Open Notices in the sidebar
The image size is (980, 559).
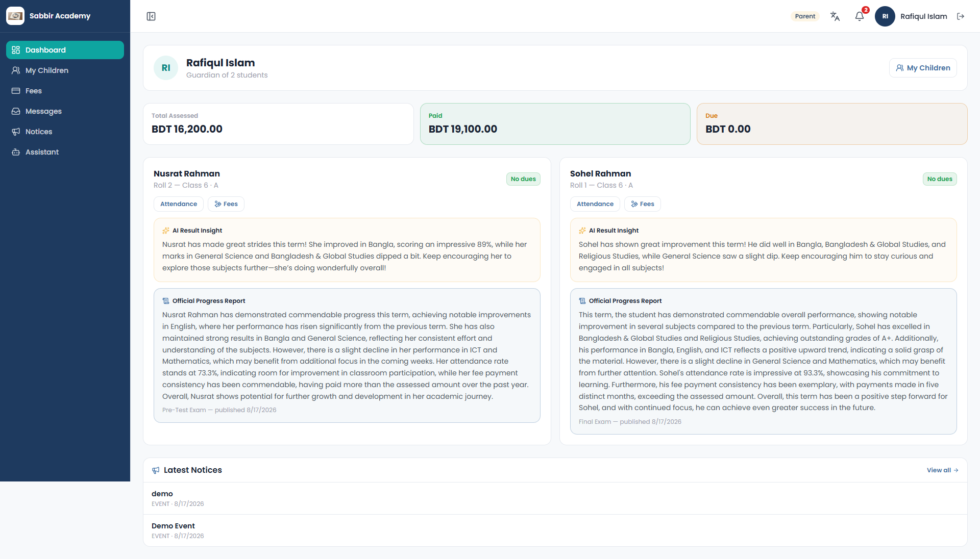click(x=65, y=132)
